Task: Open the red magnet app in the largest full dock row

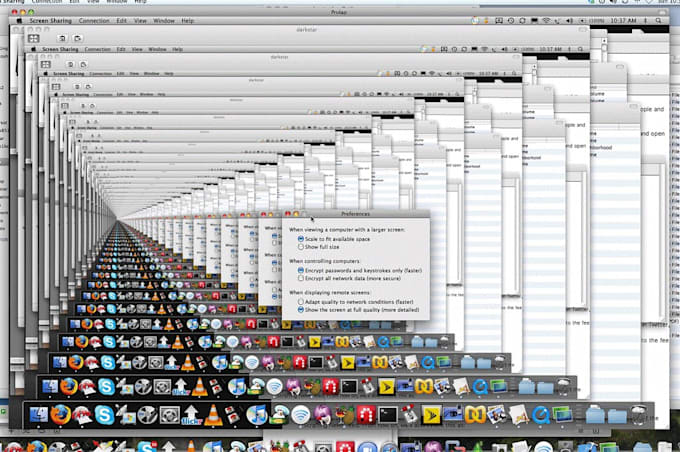Action: 366,415
